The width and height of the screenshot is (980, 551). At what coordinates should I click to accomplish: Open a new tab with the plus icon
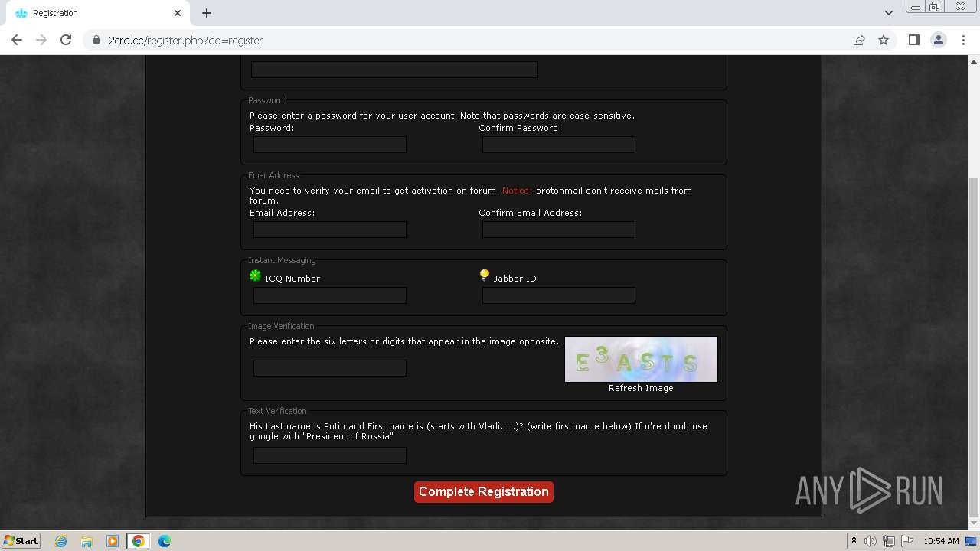[207, 13]
